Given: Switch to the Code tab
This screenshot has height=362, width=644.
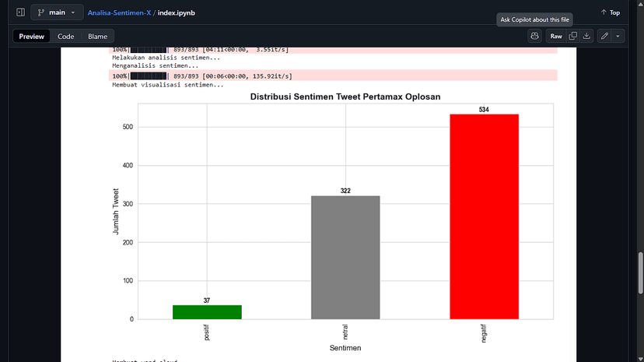Looking at the screenshot, I should pyautogui.click(x=65, y=36).
